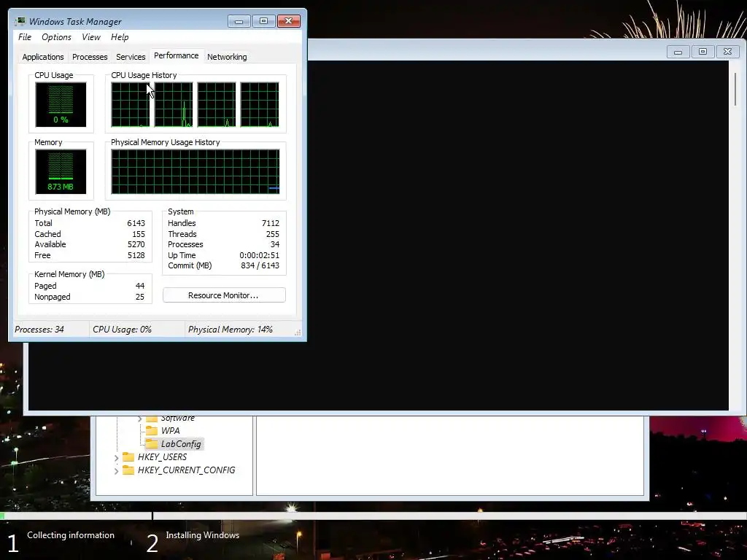The height and width of the screenshot is (560, 747).
Task: Click the Commit value 834 / 6143
Action: (260, 265)
